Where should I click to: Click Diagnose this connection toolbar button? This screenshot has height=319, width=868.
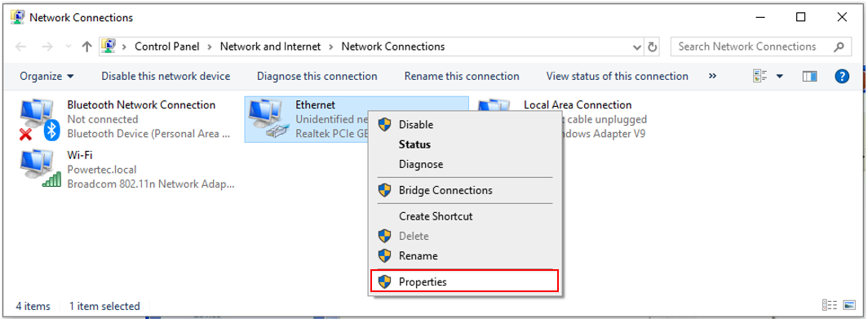pyautogui.click(x=317, y=77)
